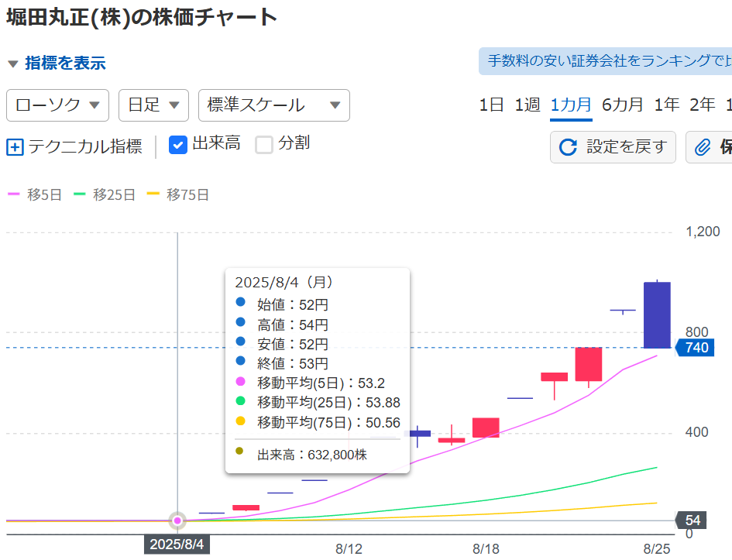This screenshot has width=732, height=560.
Task: Click the 設定を戻す button
Action: 613,147
